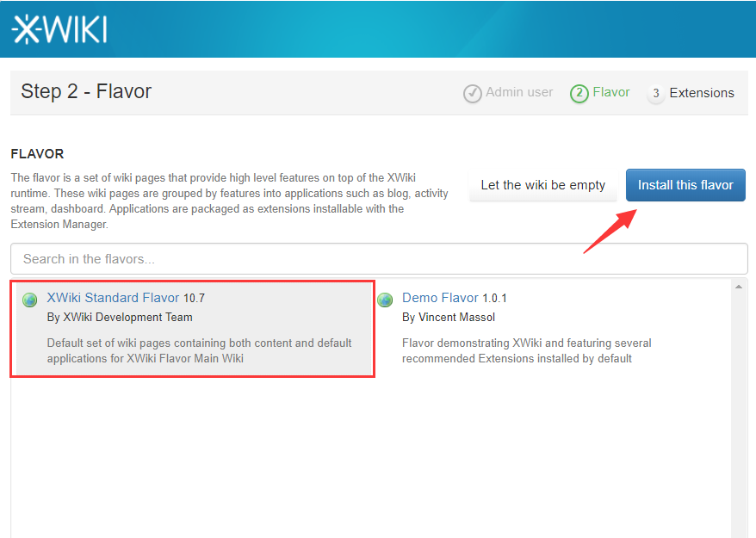Click the globe icon beside Demo Flavor
The width and height of the screenshot is (756, 538).
386,300
